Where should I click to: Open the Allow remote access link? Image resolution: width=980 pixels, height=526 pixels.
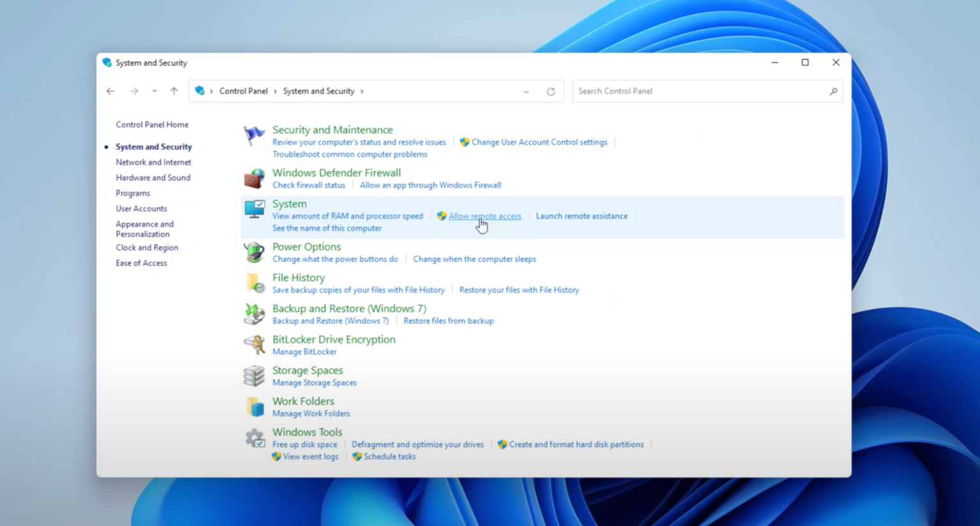pos(485,216)
